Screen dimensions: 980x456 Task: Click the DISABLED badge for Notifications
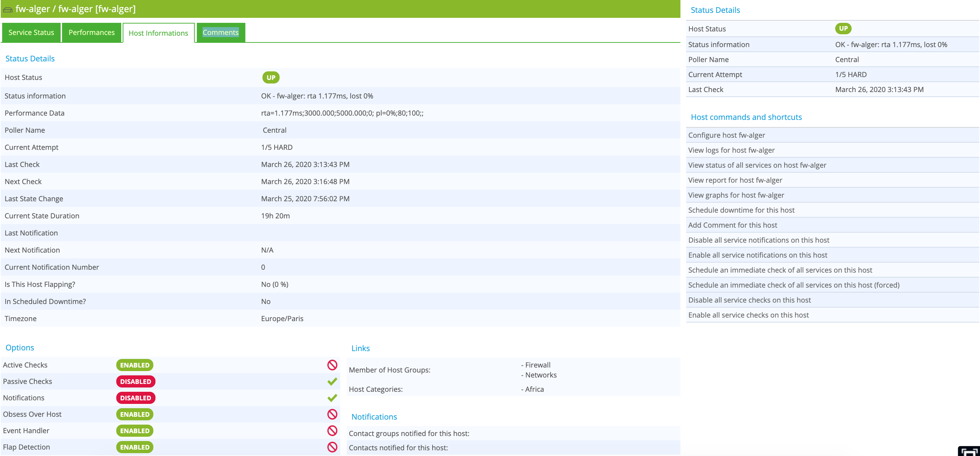(136, 398)
